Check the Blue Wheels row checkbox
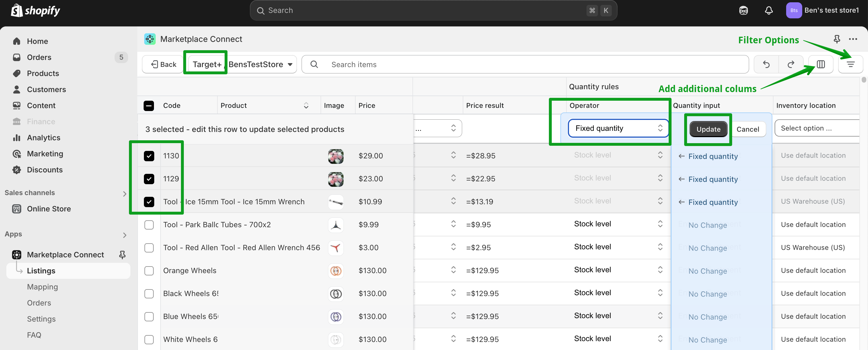The height and width of the screenshot is (350, 868). pyautogui.click(x=149, y=316)
